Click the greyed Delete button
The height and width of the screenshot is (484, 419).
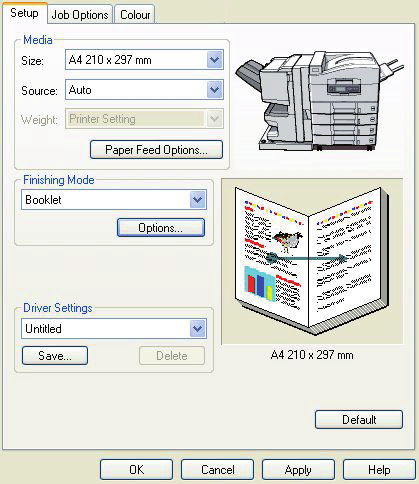(172, 356)
